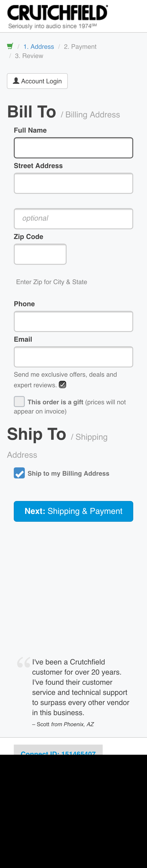Screen dimensions: 147x868
Task: Focus the Full Name field
Action: point(73,148)
